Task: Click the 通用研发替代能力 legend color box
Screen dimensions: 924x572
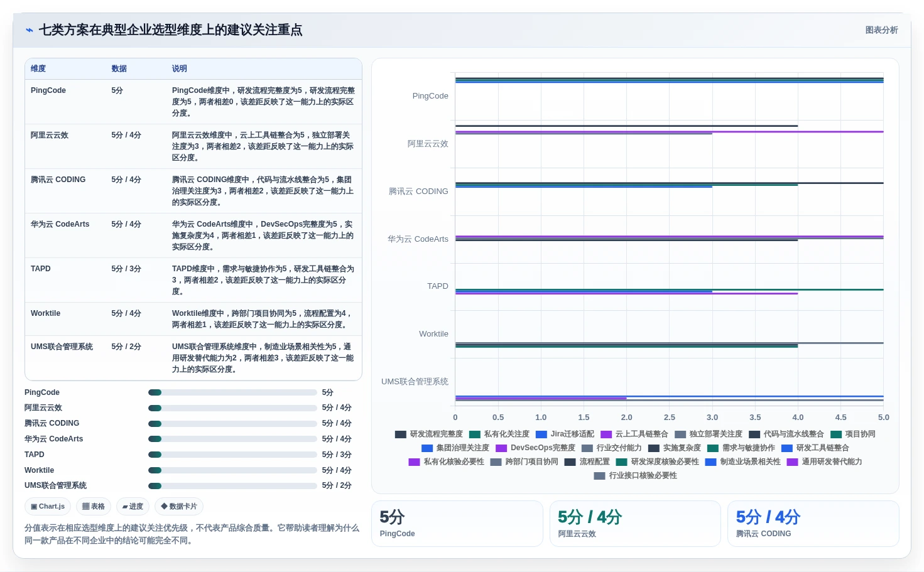Action: coord(793,462)
